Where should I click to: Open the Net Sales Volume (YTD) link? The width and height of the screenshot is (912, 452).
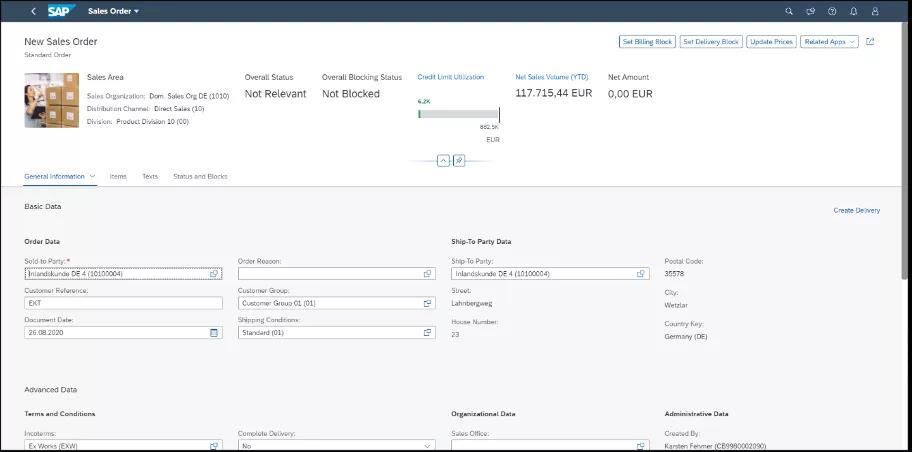point(552,77)
